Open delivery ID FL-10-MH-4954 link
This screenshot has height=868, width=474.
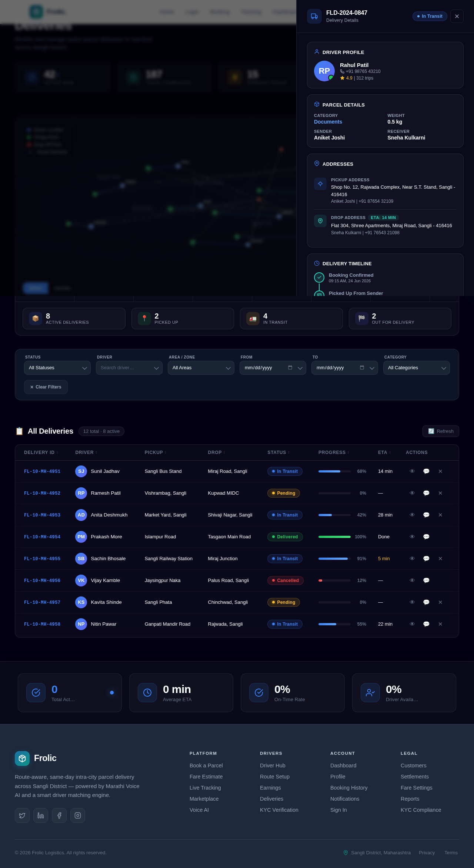(x=42, y=537)
